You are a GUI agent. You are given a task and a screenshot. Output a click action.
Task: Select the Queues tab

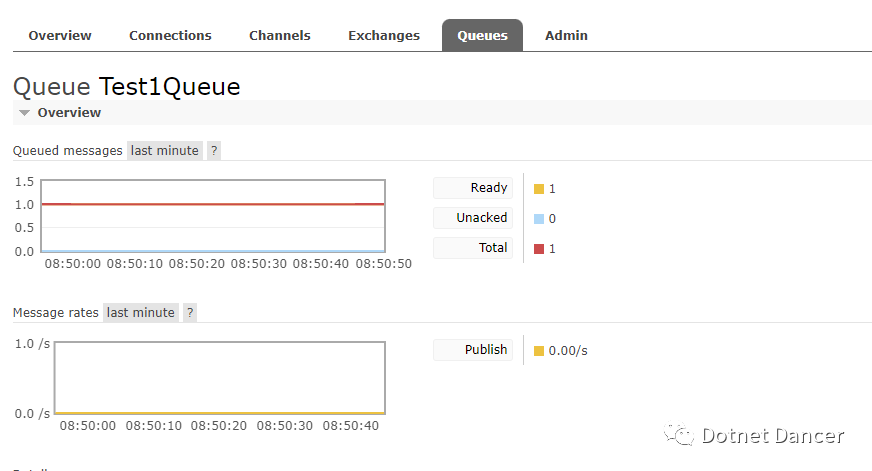coord(482,35)
